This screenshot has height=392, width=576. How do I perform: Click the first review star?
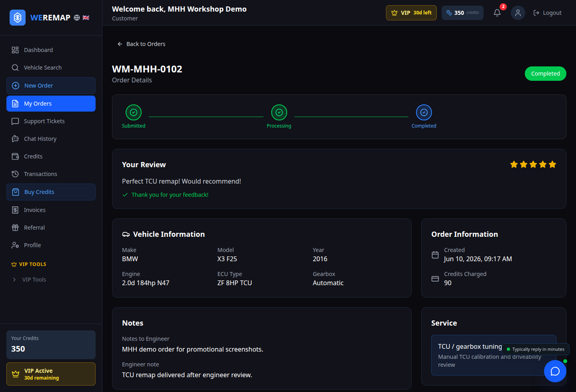click(514, 164)
